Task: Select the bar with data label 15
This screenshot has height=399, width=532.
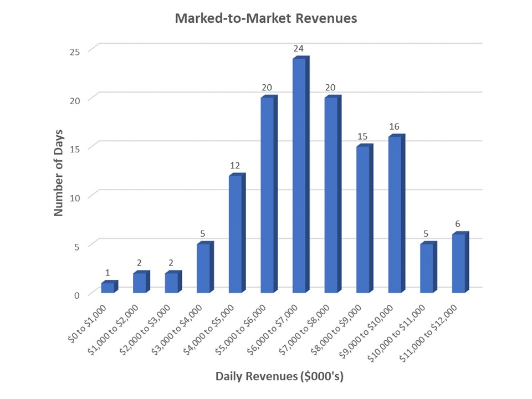Action: point(363,219)
